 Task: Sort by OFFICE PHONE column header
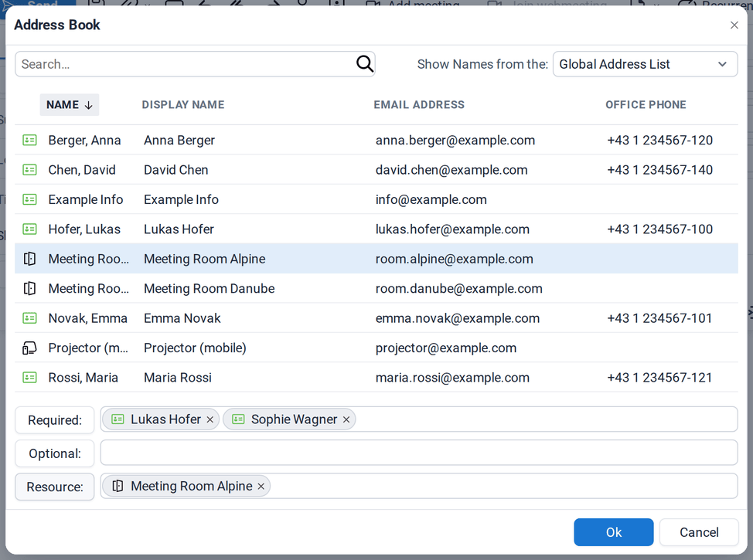tap(646, 104)
